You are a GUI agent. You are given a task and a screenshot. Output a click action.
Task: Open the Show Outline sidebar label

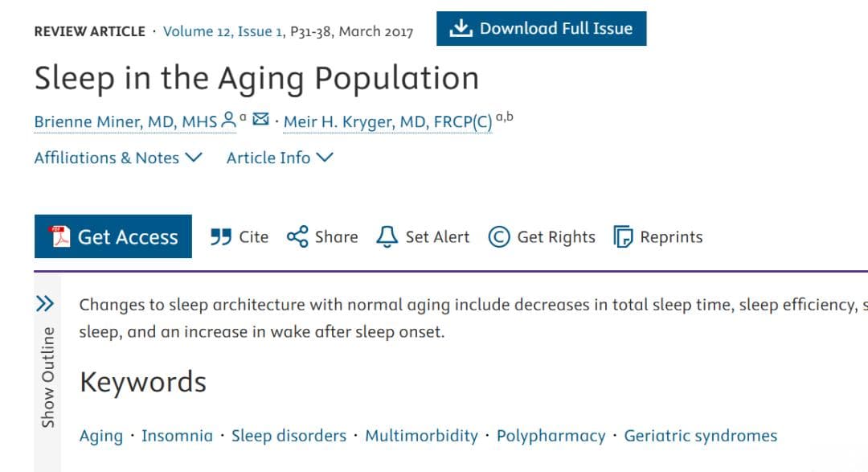[48, 377]
